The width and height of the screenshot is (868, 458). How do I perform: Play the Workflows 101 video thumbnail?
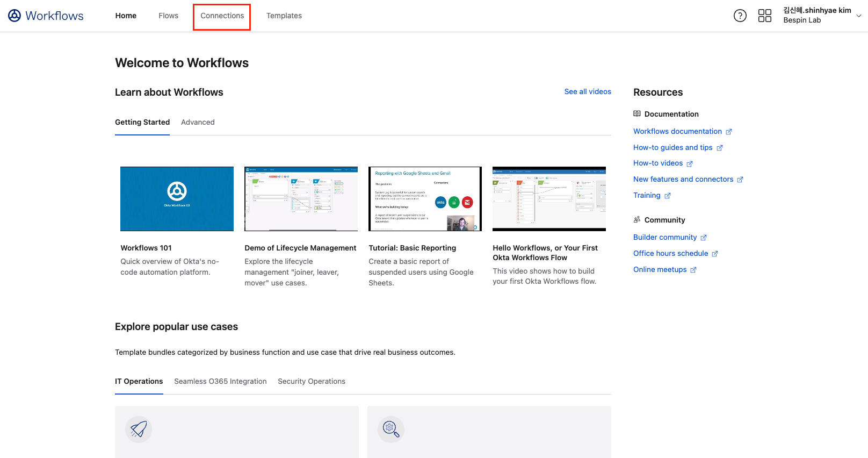click(177, 199)
